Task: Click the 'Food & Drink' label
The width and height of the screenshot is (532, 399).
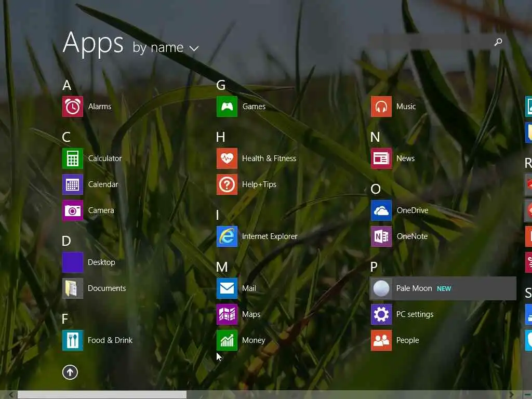Action: click(110, 340)
